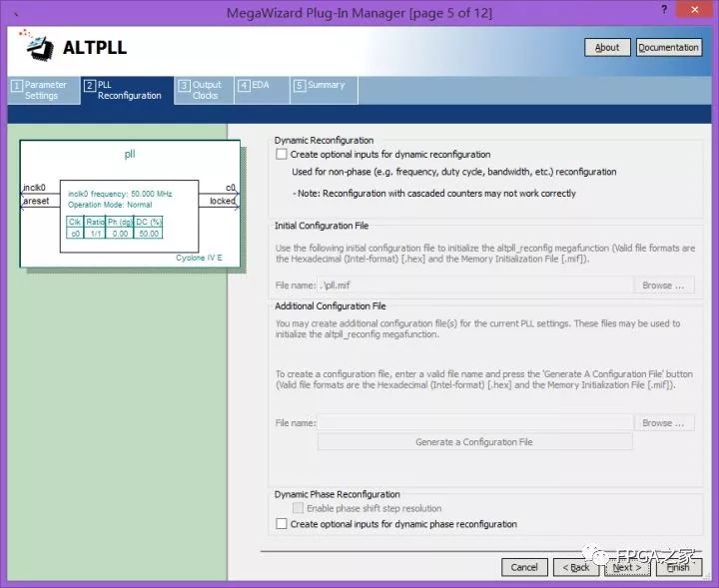Cancel the MegaWizard dialog

(524, 567)
